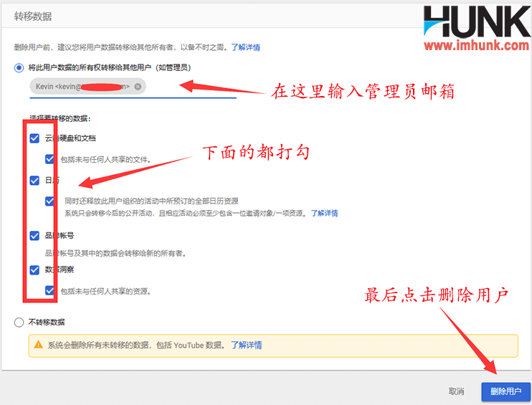Image resolution: width=532 pixels, height=405 pixels.
Task: Open 了解详情 link under calendar section
Action: pyautogui.click(x=324, y=214)
